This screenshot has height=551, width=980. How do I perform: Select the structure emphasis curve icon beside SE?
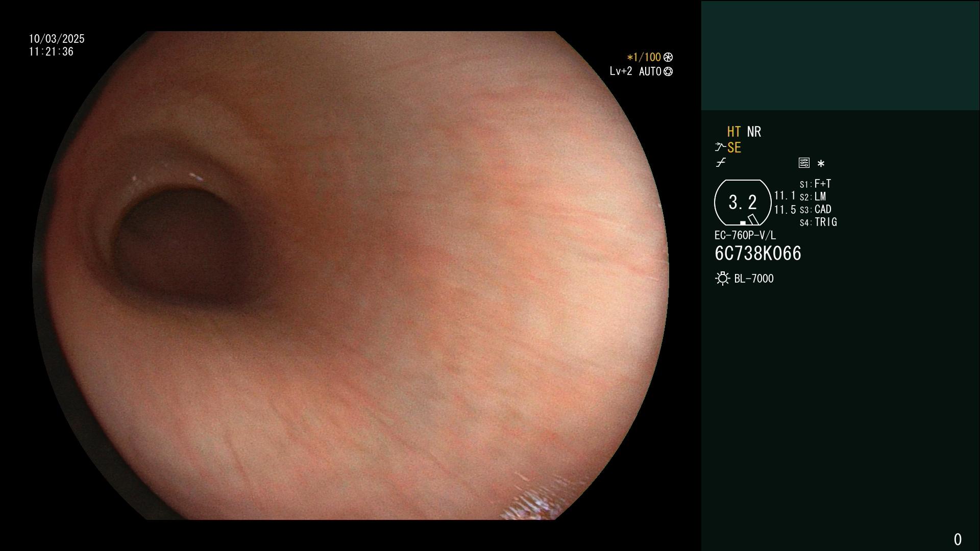point(720,147)
